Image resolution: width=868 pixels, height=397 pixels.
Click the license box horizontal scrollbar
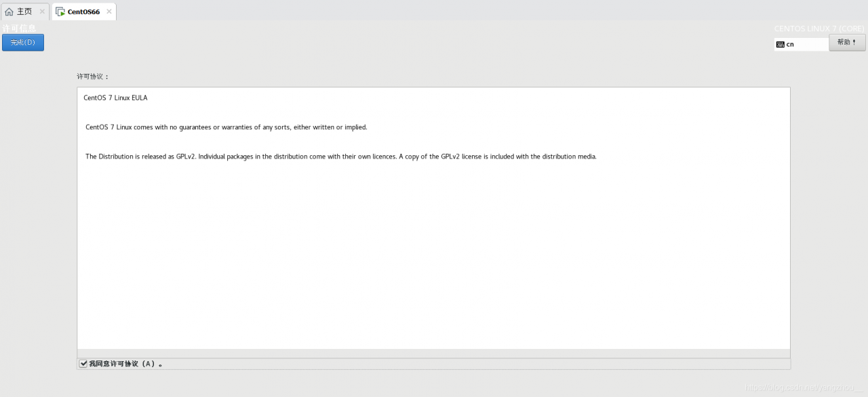pos(433,354)
